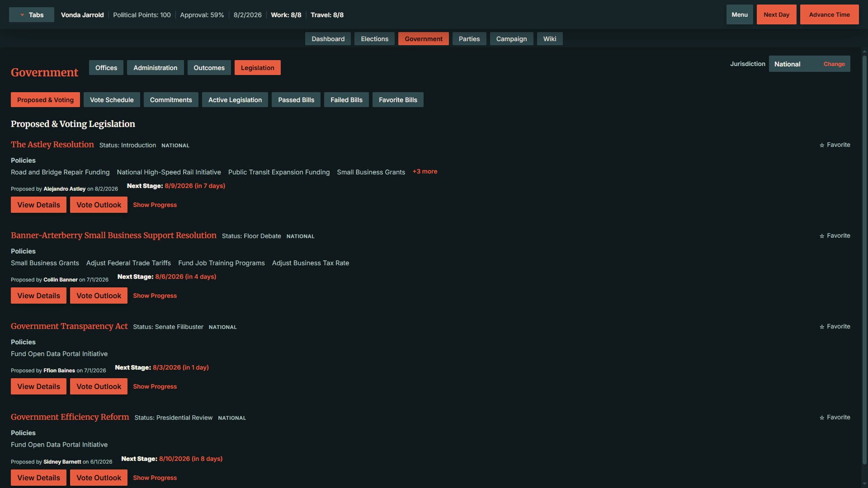Open the Administration section
Viewport: 868px width, 488px height.
[x=155, y=68]
